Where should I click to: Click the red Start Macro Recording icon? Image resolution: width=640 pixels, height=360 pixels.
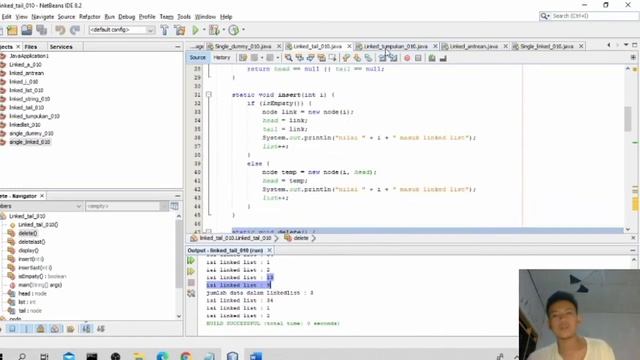[x=407, y=58]
